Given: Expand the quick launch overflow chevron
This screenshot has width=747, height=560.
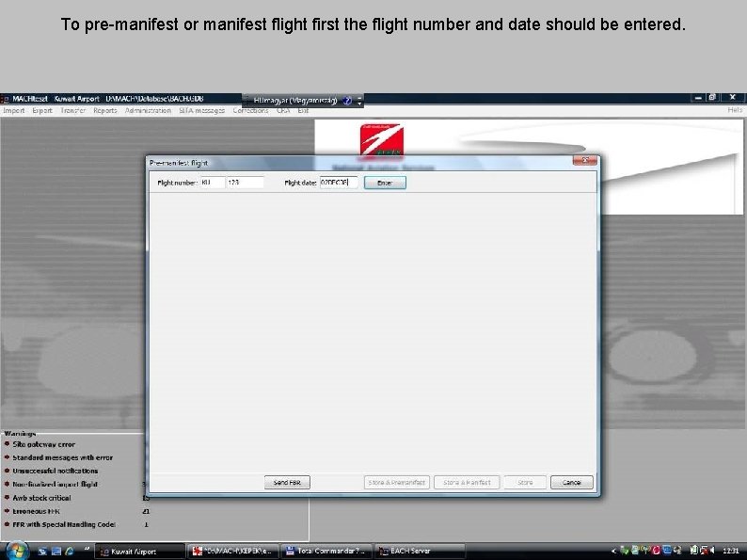Looking at the screenshot, I should [x=87, y=549].
